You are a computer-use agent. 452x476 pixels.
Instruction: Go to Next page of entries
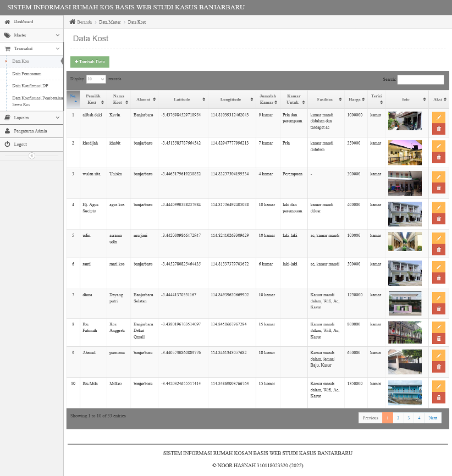click(433, 418)
